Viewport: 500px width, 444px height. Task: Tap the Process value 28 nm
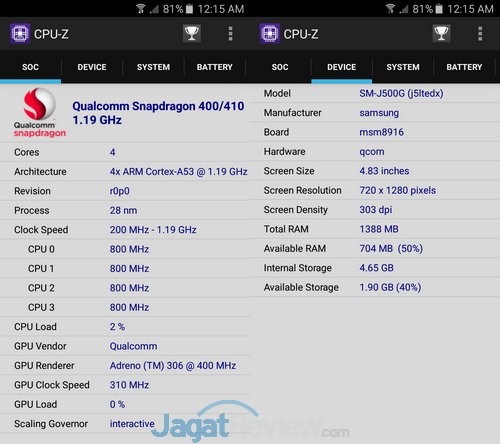tap(123, 210)
